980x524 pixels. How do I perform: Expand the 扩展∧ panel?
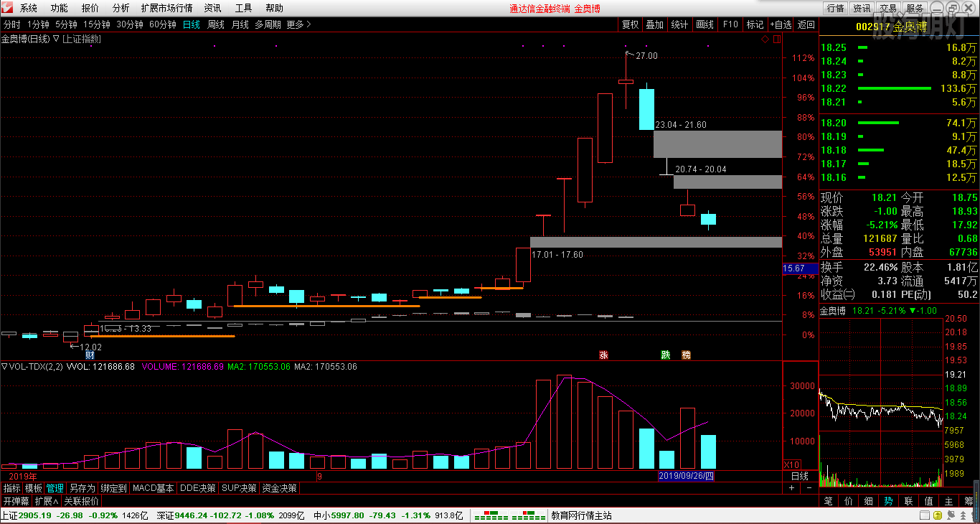(x=47, y=501)
